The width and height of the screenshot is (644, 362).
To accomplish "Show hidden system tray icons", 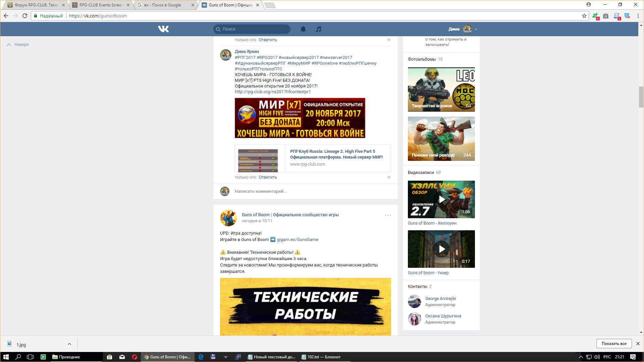I will point(581,357).
